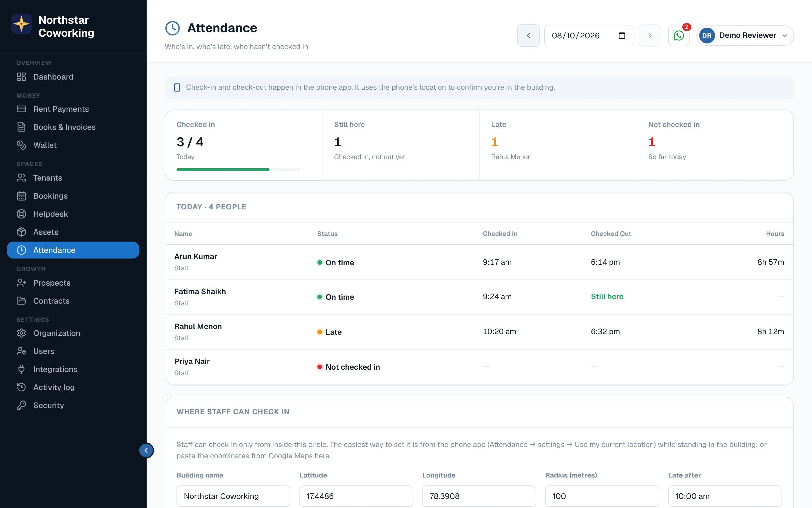Screen dimensions: 812x508
Task: Collapse the sidebar with the round chevron
Action: point(146,450)
